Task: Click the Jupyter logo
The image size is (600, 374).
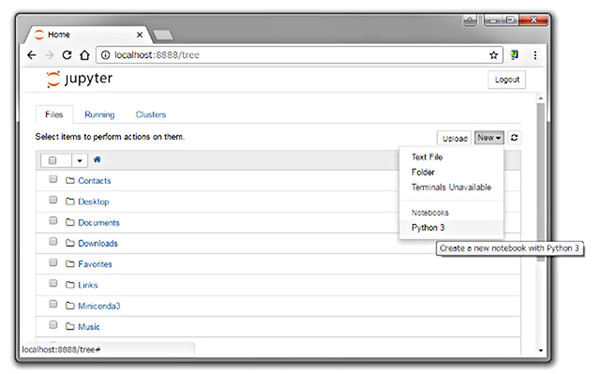Action: tap(80, 79)
